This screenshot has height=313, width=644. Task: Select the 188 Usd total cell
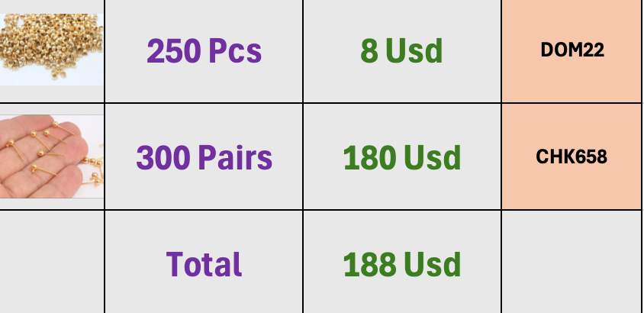pyautogui.click(x=401, y=262)
